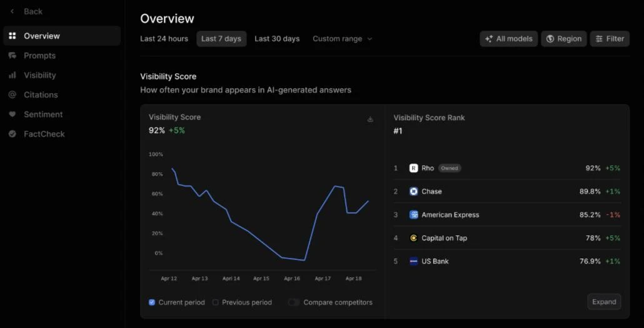The image size is (644, 328).
Task: Click the download icon in Visibility Score chart
Action: (370, 119)
